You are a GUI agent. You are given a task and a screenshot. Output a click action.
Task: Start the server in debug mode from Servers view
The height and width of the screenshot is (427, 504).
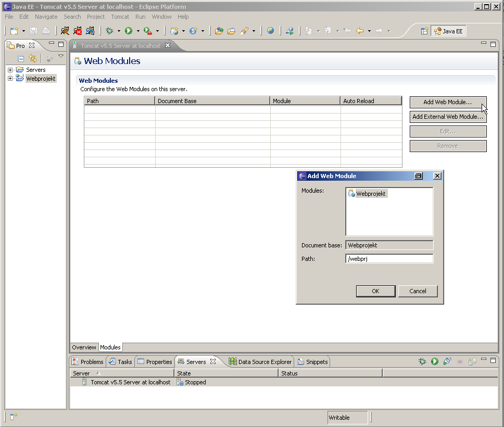[x=422, y=361]
